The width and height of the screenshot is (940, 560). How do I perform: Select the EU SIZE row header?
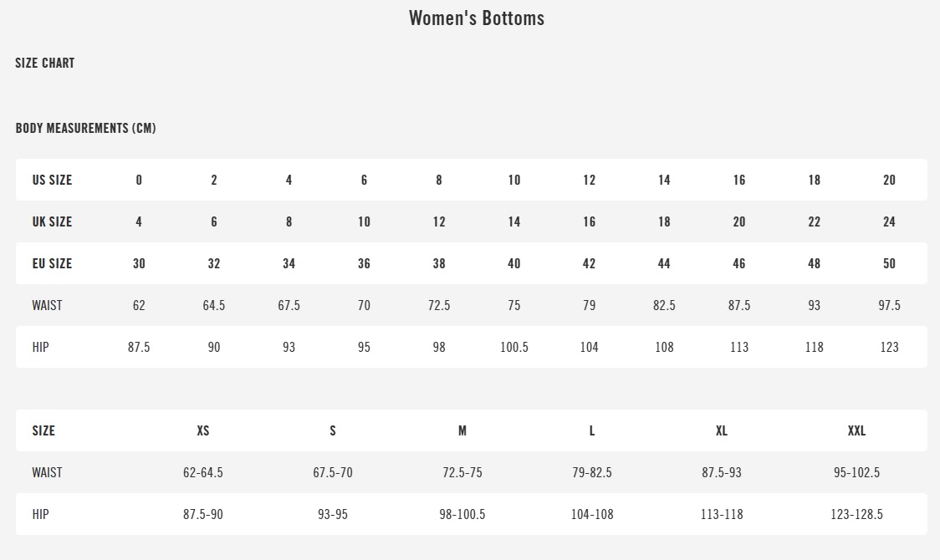(52, 263)
